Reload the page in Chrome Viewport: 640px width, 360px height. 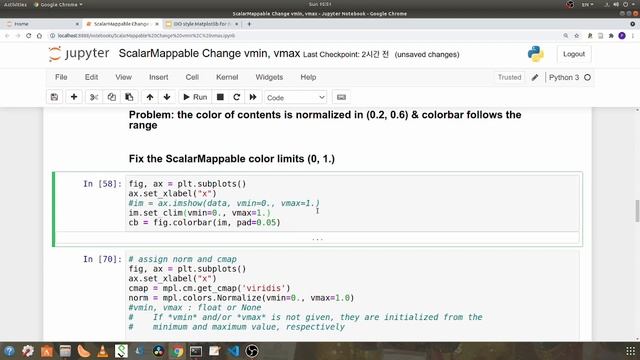[x=29, y=36]
